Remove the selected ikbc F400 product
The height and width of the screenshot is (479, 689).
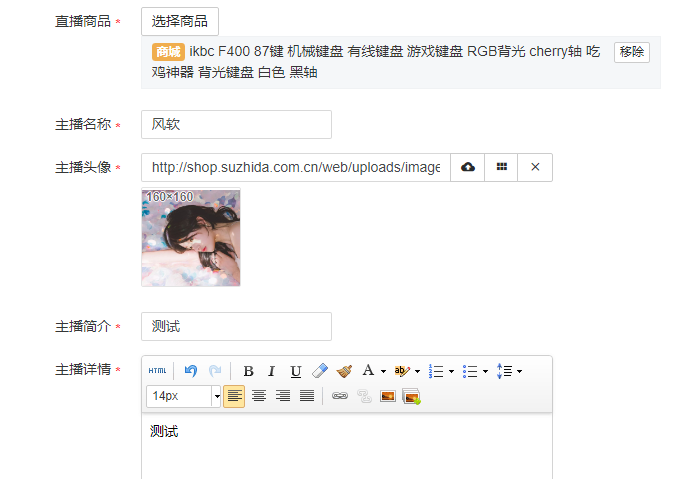click(631, 52)
